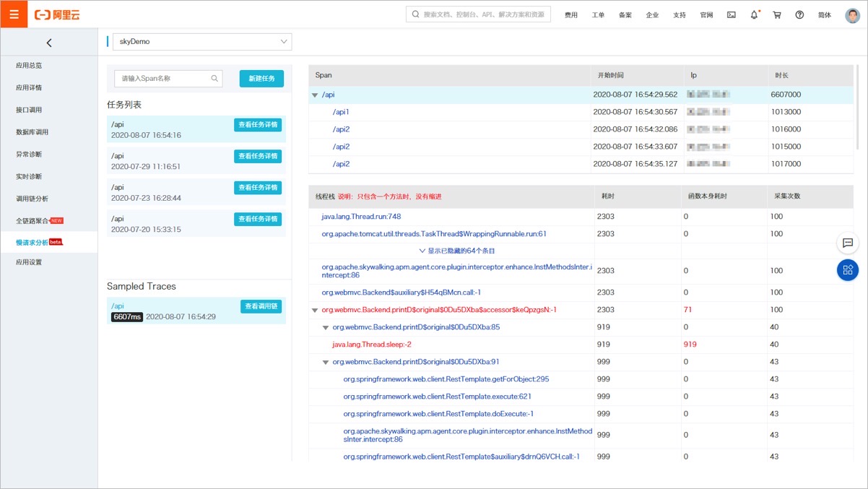
Task: Open the user avatar profile
Action: coord(852,14)
